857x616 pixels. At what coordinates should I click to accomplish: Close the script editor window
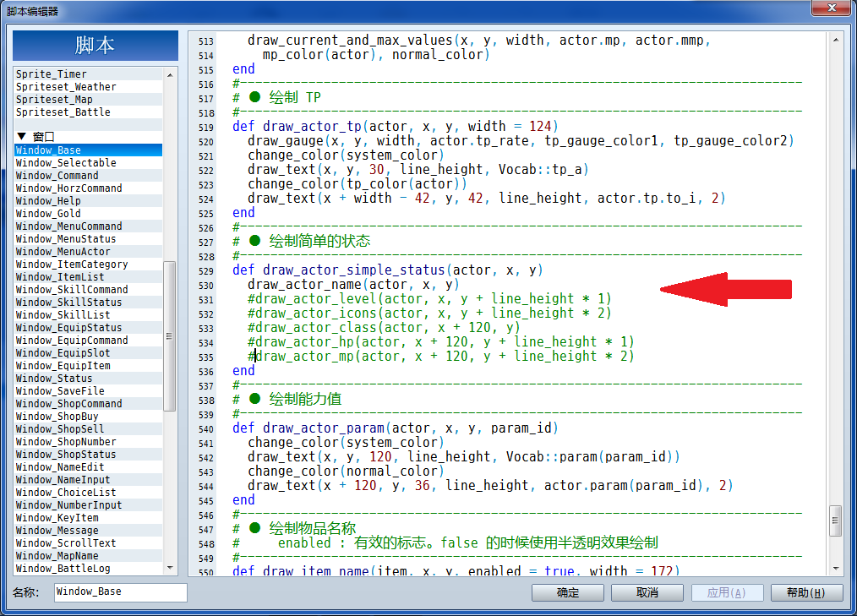pyautogui.click(x=832, y=8)
